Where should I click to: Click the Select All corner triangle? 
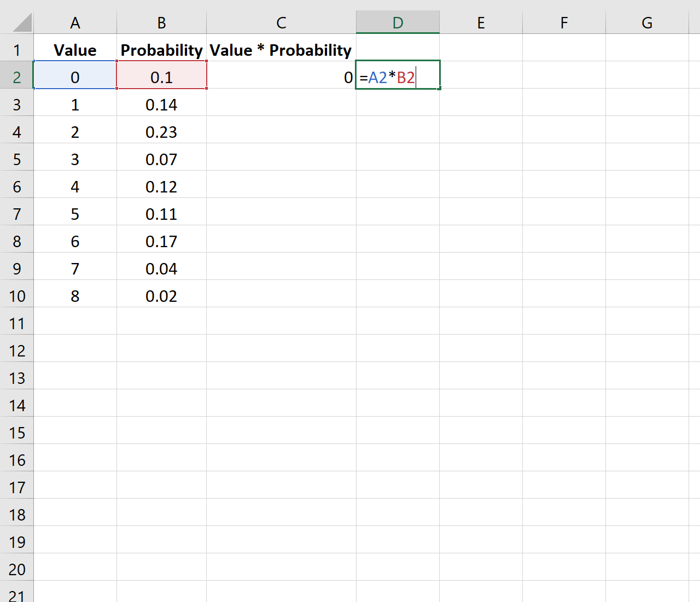click(21, 22)
